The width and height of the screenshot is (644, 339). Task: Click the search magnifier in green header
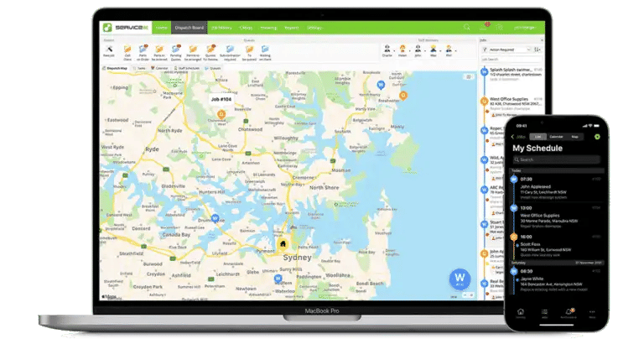pyautogui.click(x=466, y=28)
